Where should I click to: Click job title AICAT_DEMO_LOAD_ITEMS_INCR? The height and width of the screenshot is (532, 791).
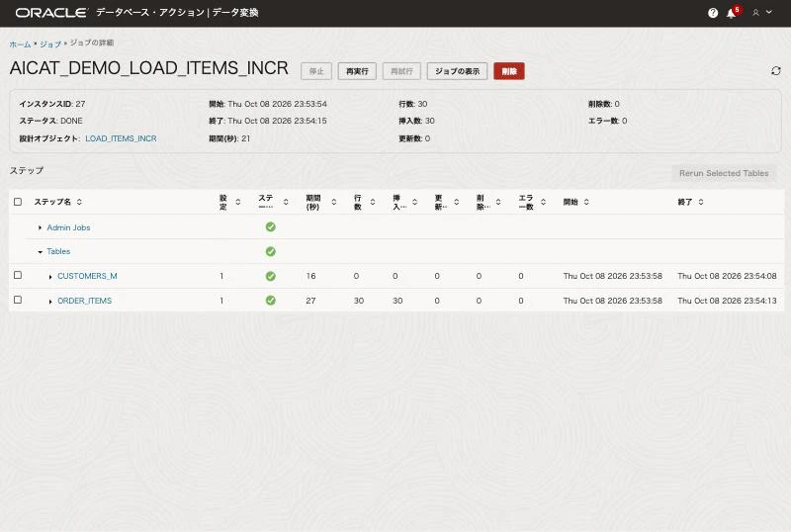point(149,68)
